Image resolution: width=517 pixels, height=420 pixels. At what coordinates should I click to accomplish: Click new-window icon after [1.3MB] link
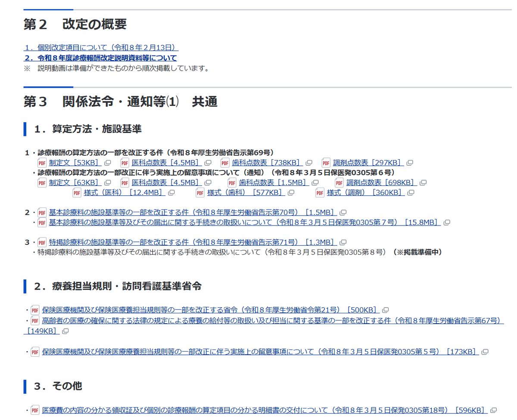(343, 243)
